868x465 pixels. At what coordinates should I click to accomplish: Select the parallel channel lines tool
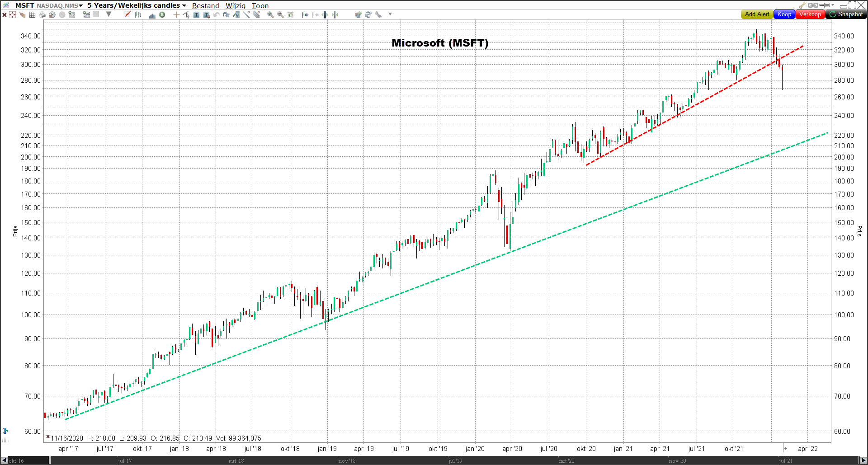[256, 14]
